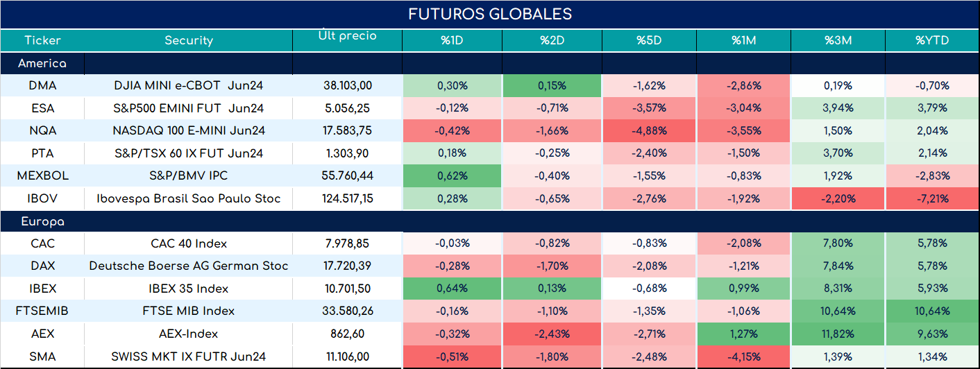
Task: Select the IBEX last price 10.701,50
Action: click(347, 289)
